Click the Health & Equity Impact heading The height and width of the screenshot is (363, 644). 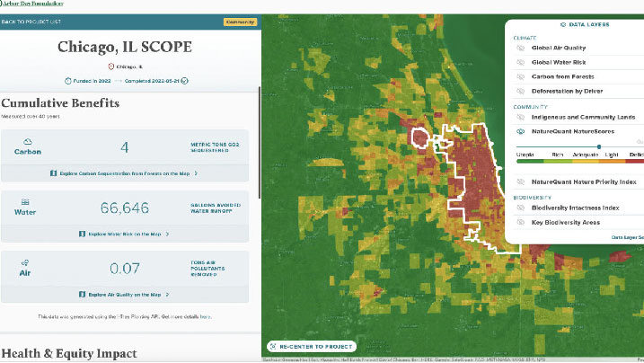click(69, 353)
